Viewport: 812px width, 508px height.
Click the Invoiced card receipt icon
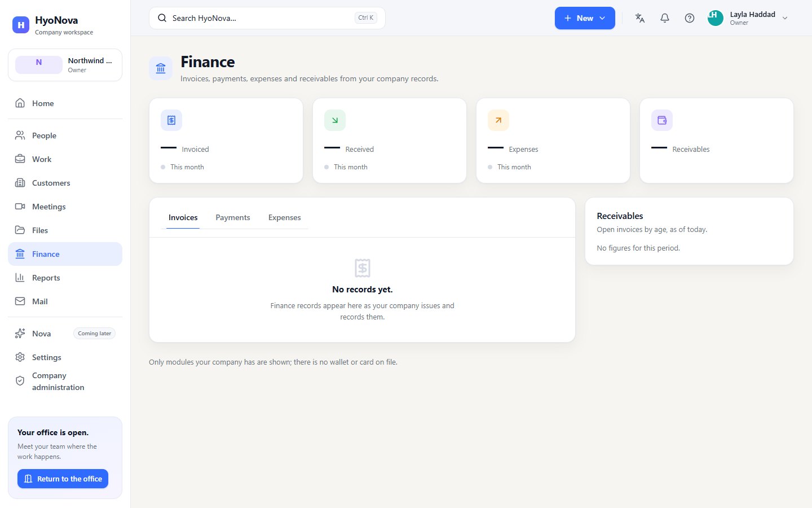171,120
